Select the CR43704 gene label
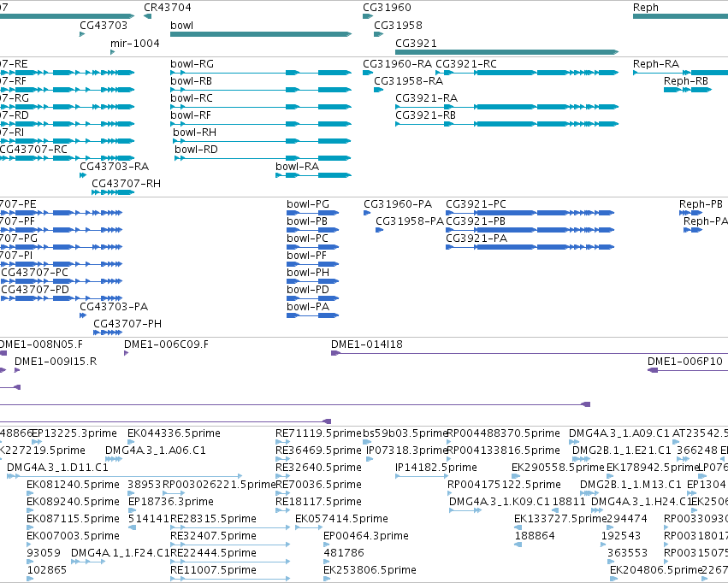 pyautogui.click(x=167, y=8)
